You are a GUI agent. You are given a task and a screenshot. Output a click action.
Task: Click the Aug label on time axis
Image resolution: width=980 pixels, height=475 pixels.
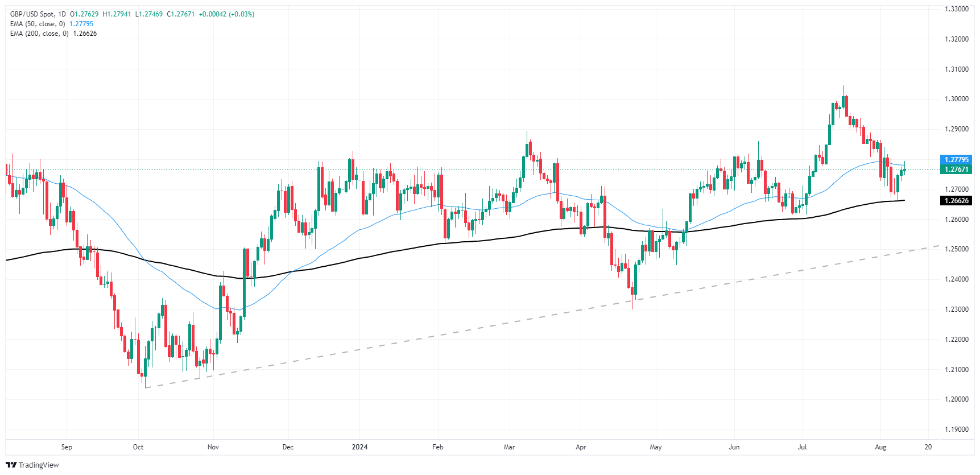[880, 447]
